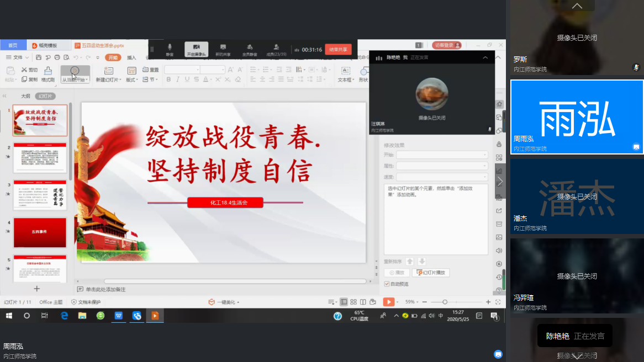Click the copy (复制) tool
This screenshot has height=362, width=644.
point(30,79)
